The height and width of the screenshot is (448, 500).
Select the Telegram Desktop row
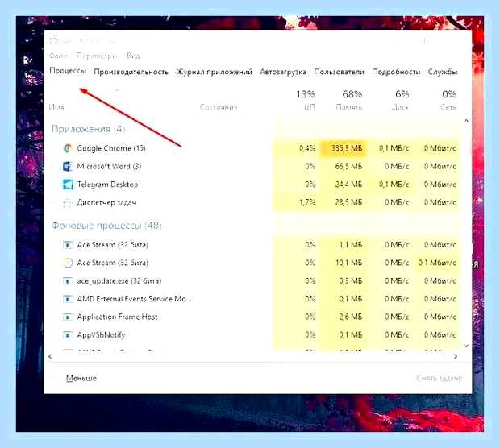(254, 185)
